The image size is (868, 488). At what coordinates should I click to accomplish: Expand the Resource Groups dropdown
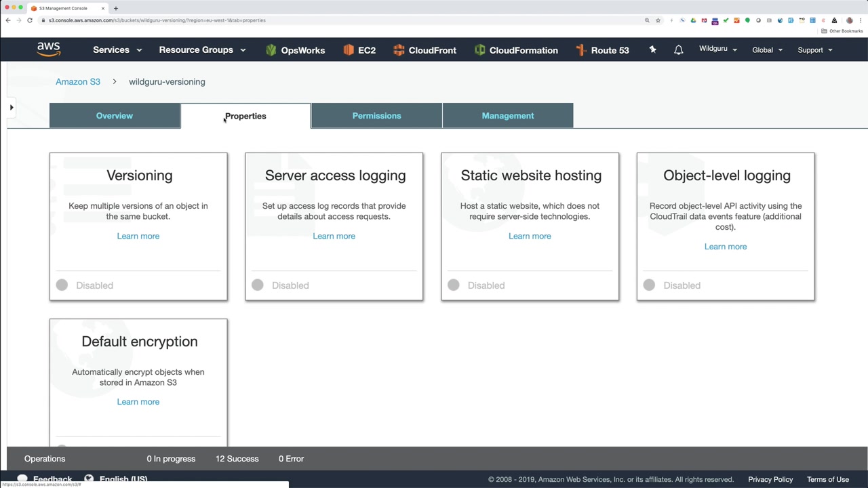click(202, 50)
